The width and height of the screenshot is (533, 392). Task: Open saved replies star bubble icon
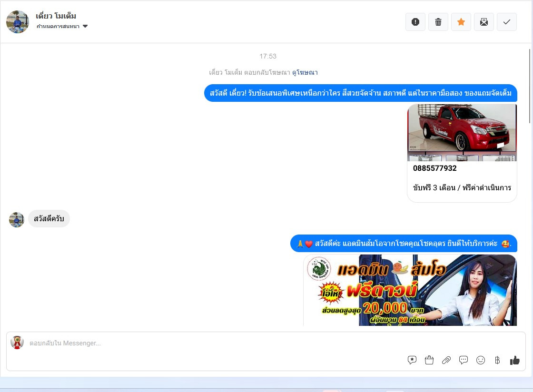coord(412,360)
